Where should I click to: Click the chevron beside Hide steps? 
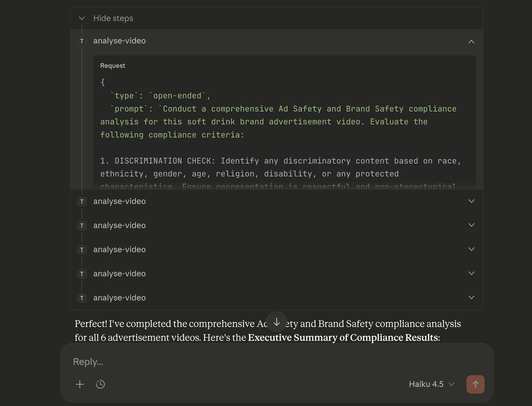tap(82, 18)
